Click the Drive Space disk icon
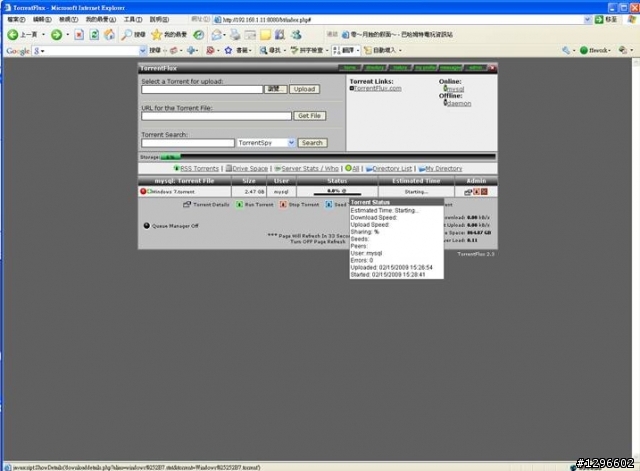 coord(229,168)
